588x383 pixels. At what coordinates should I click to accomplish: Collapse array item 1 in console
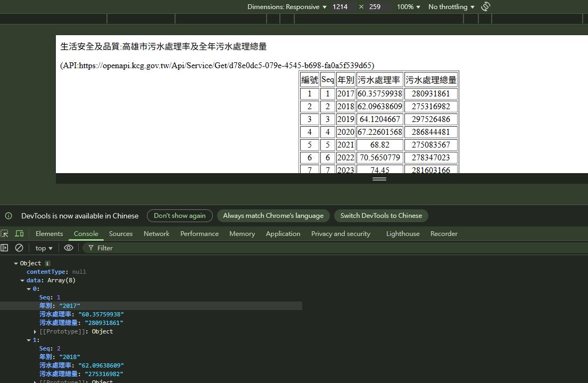pos(29,340)
